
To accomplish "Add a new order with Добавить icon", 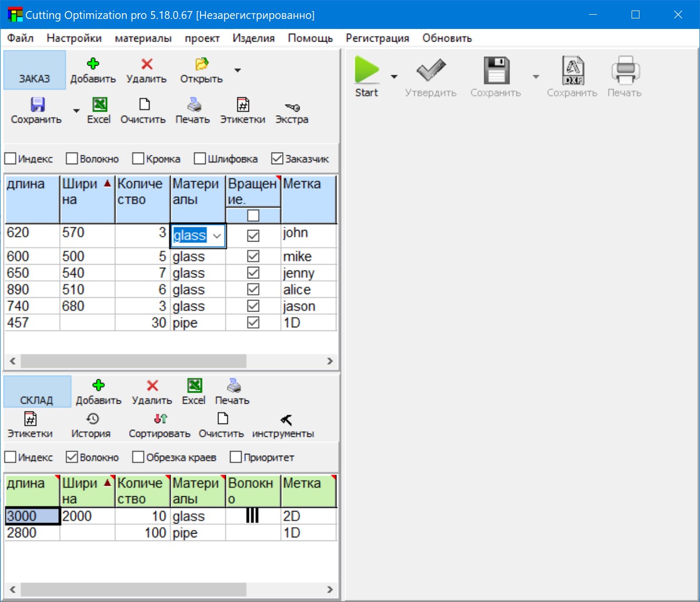I will click(92, 69).
